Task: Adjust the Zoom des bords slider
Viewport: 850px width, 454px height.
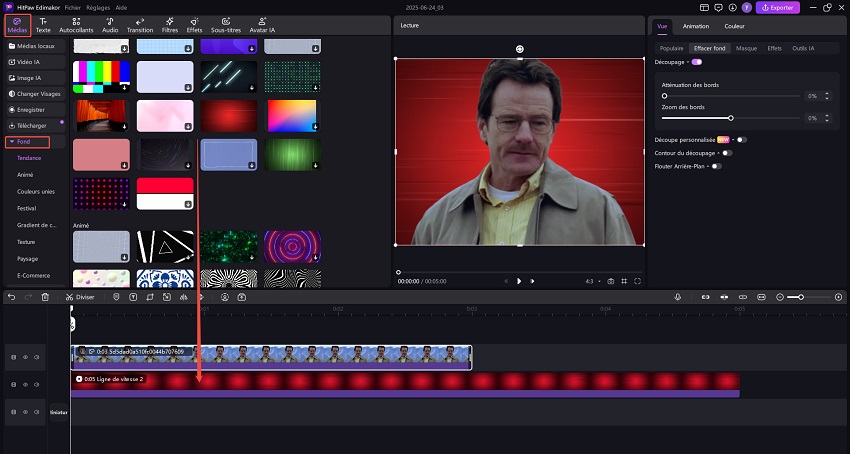Action: pos(731,118)
